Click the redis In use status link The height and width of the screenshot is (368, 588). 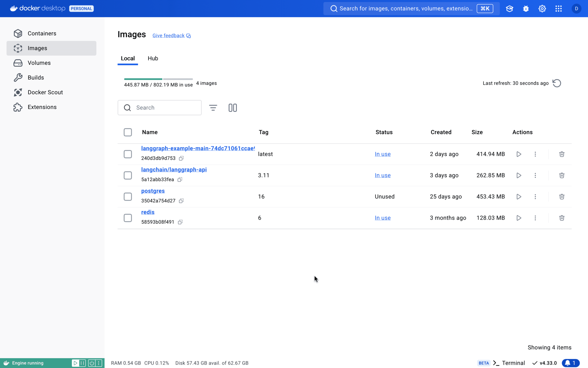[x=382, y=218]
